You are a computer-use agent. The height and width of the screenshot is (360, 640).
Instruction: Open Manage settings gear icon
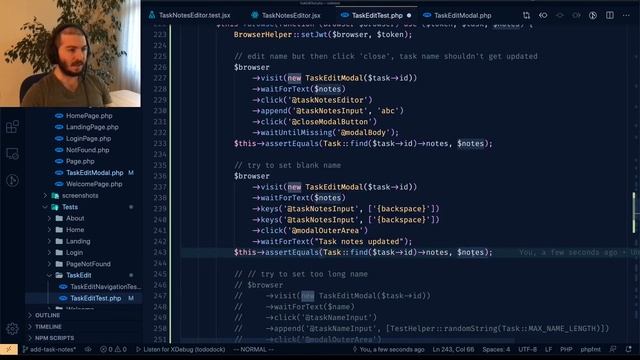pyautogui.click(x=12, y=329)
